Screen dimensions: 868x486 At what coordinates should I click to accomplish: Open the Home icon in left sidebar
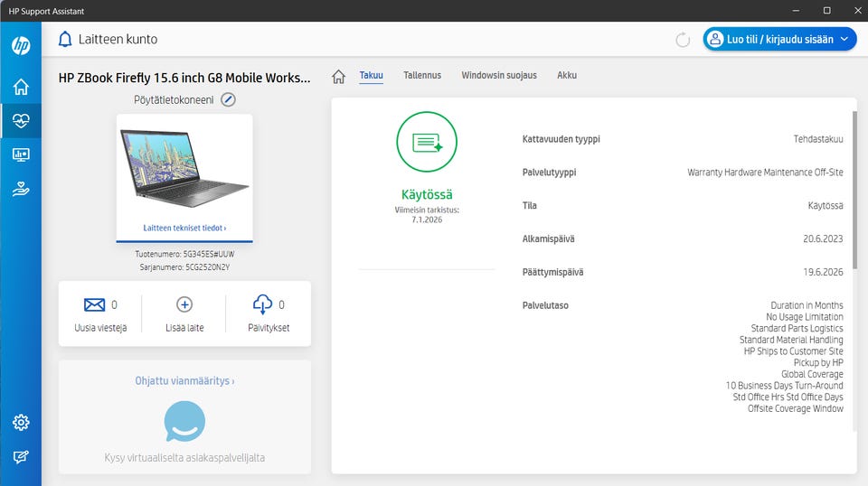(21, 87)
